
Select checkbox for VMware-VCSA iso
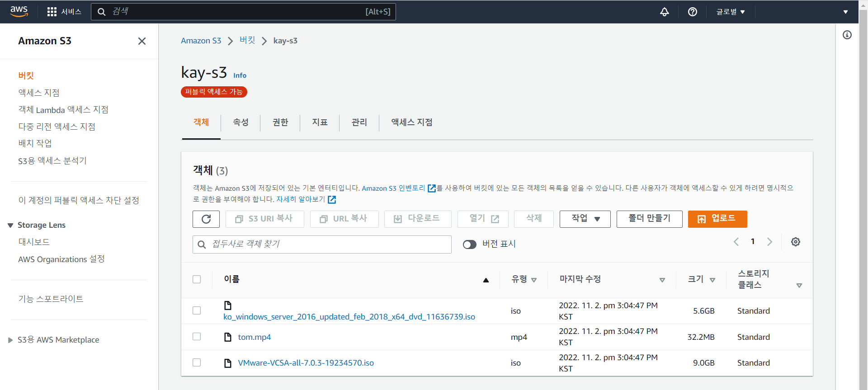tap(197, 362)
